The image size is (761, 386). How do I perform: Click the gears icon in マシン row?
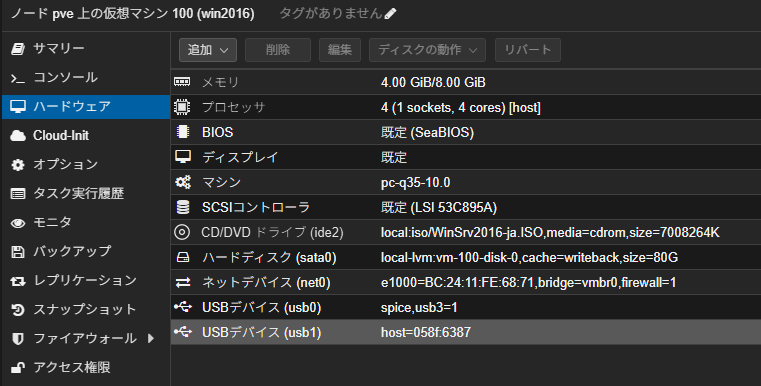tap(183, 182)
